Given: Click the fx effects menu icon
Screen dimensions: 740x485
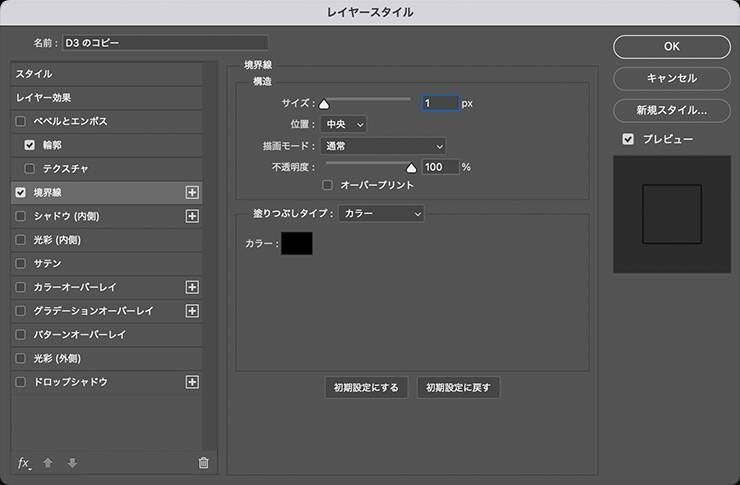Looking at the screenshot, I should click(x=25, y=463).
